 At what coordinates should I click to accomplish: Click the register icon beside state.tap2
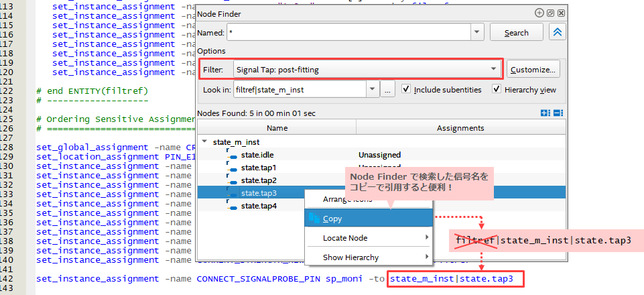pos(232,180)
